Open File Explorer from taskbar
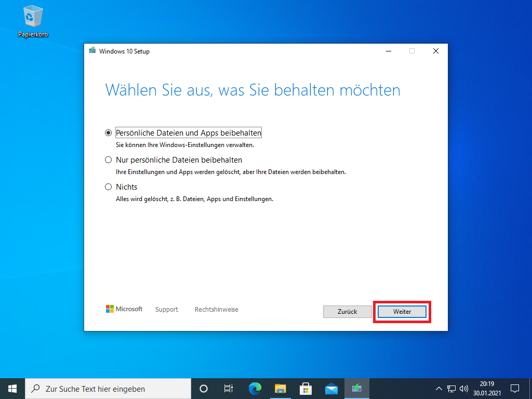 click(280, 389)
